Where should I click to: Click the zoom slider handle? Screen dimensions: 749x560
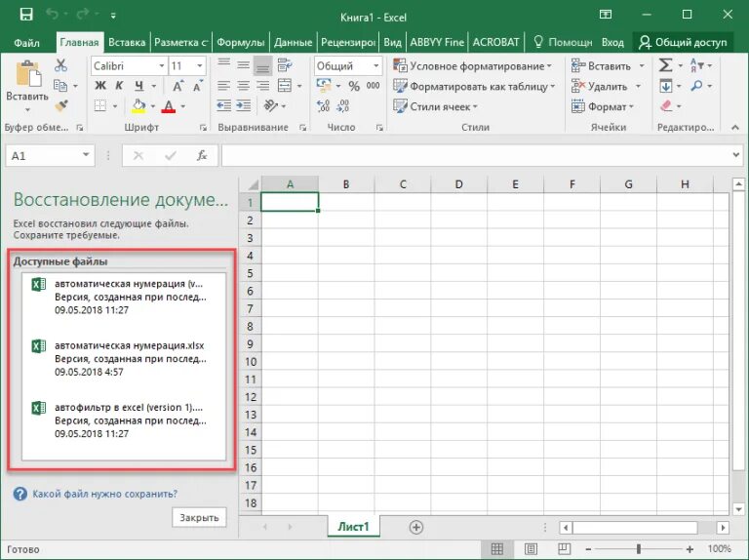pos(638,549)
